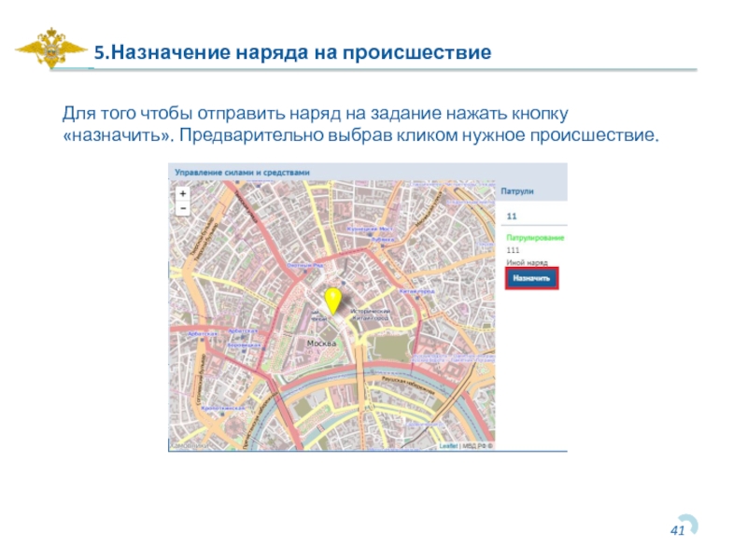Click the Иной наряд label
This screenshot has width=747, height=560.
(x=527, y=263)
